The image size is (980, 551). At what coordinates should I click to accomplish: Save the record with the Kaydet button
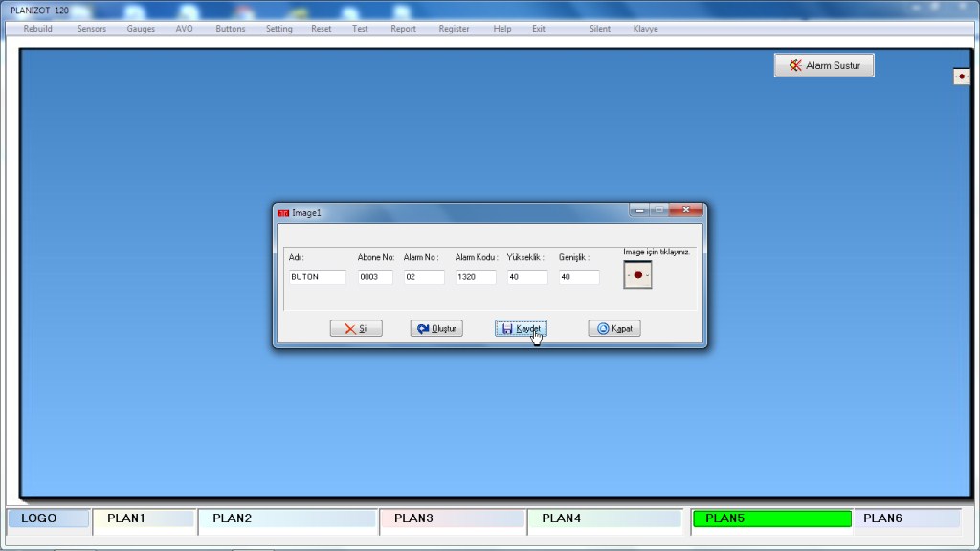click(521, 328)
